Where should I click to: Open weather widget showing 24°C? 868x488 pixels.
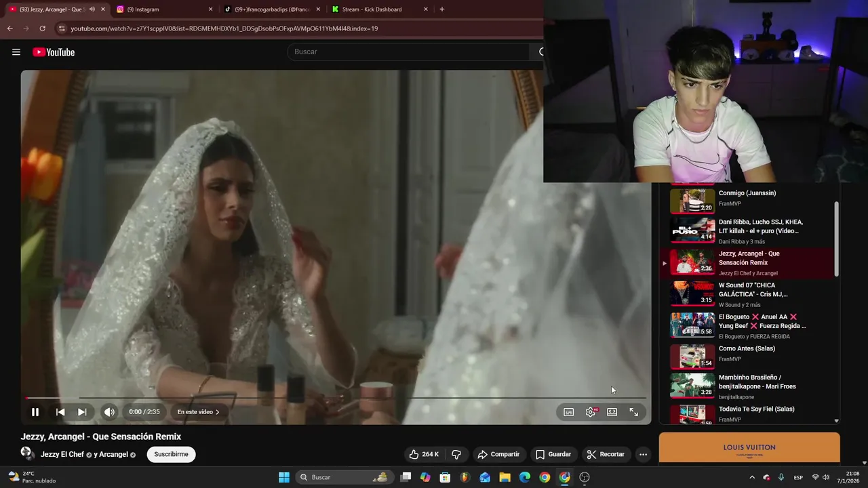click(x=31, y=477)
